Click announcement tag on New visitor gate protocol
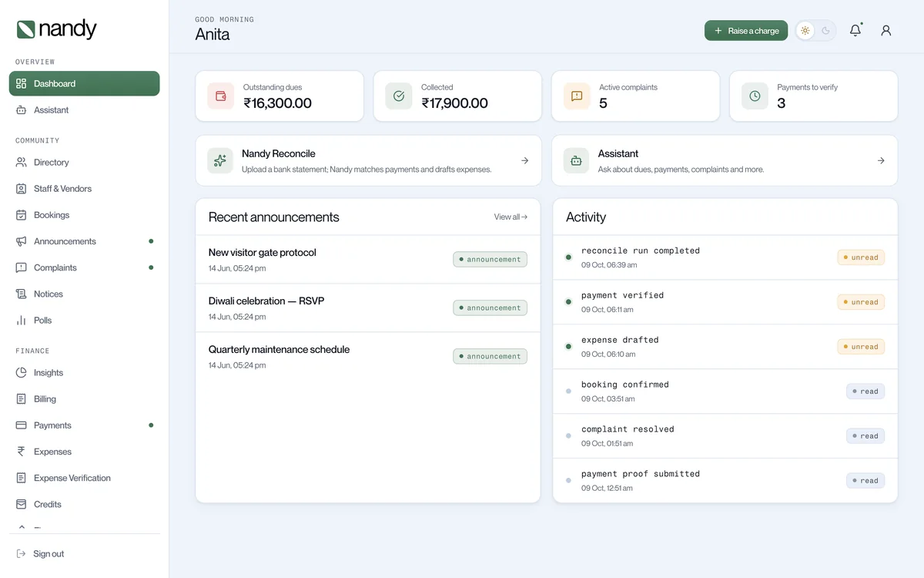 pyautogui.click(x=490, y=260)
